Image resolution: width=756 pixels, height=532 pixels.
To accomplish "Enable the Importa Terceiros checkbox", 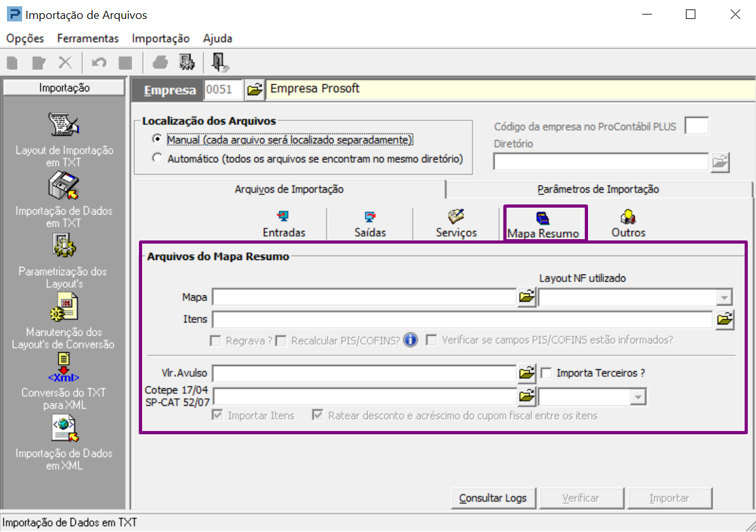I will [546, 373].
